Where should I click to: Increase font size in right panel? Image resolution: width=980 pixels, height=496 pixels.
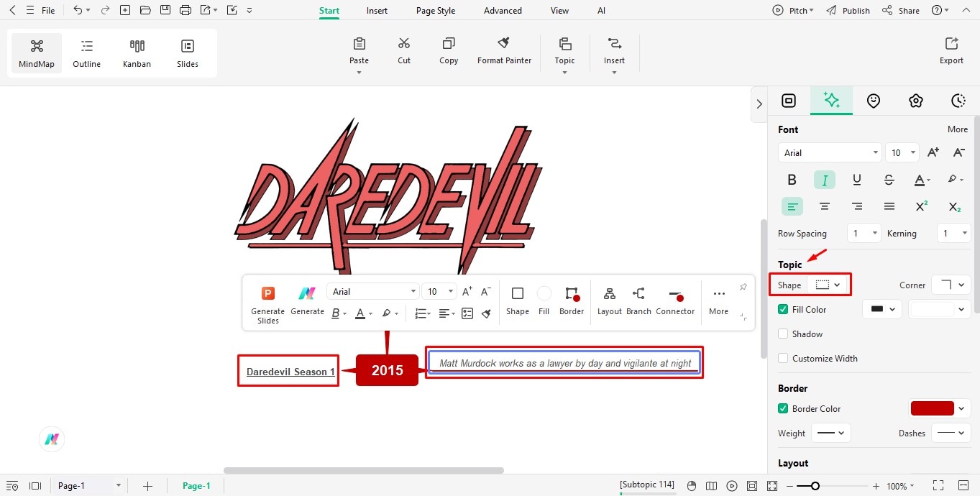click(x=933, y=152)
